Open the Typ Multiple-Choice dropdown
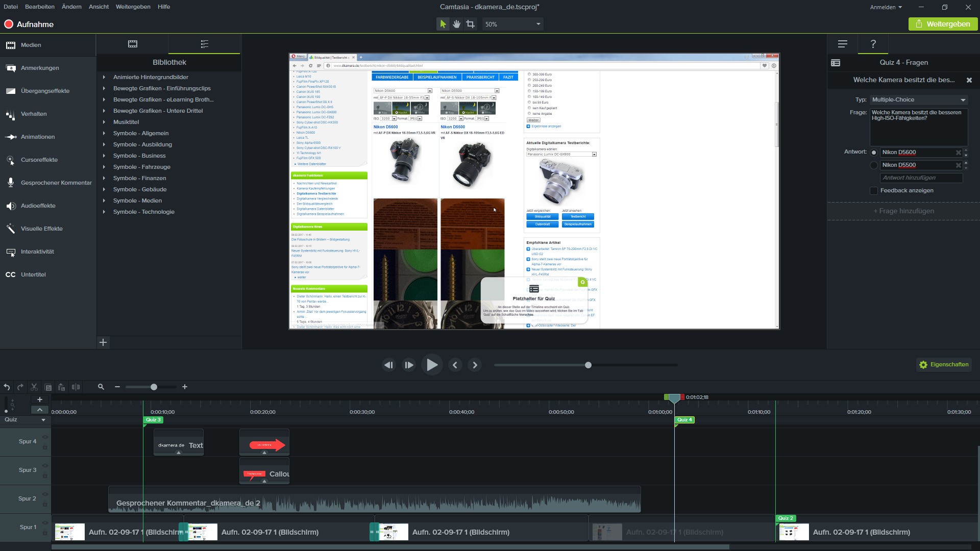 coord(919,100)
